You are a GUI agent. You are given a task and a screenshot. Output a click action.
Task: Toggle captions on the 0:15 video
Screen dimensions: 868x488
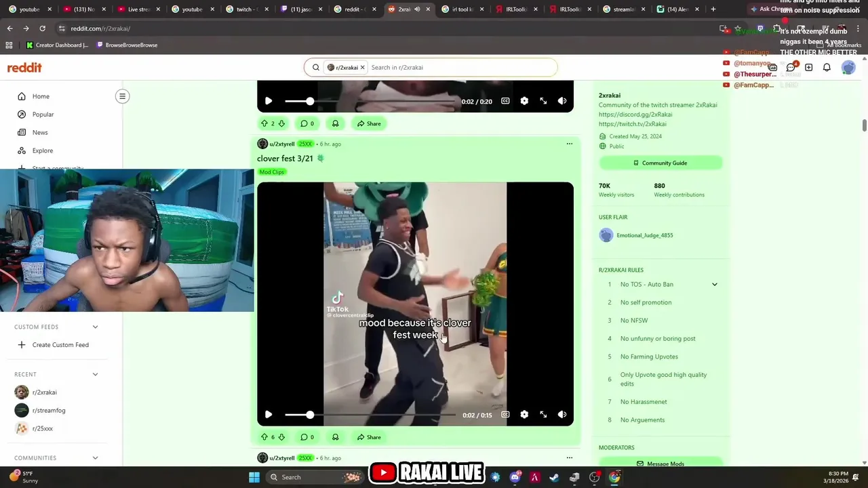[x=505, y=415]
